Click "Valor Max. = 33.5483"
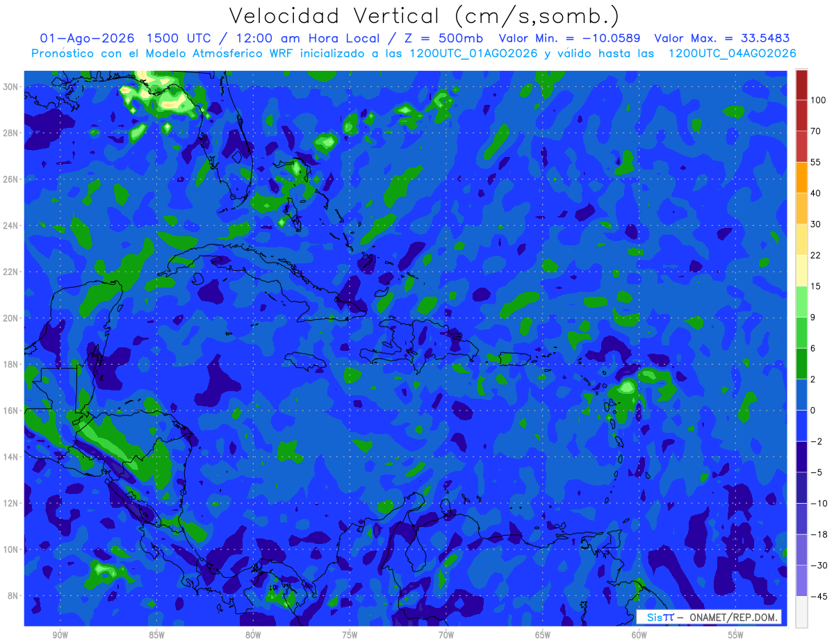The image size is (834, 644). click(722, 38)
